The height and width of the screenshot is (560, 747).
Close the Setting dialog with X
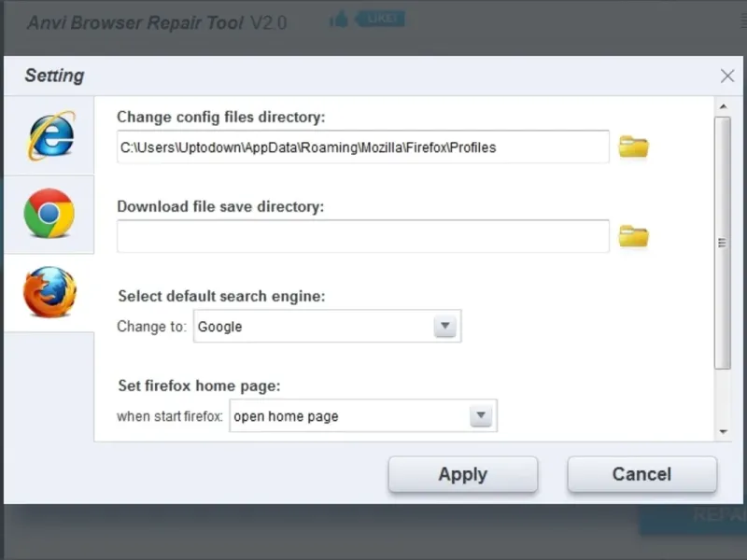coord(727,77)
